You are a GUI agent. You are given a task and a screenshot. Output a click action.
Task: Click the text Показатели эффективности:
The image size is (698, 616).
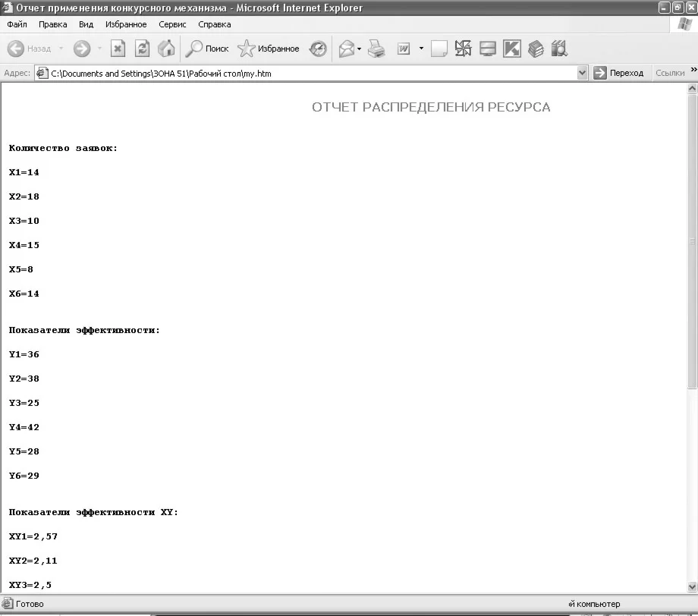click(84, 330)
